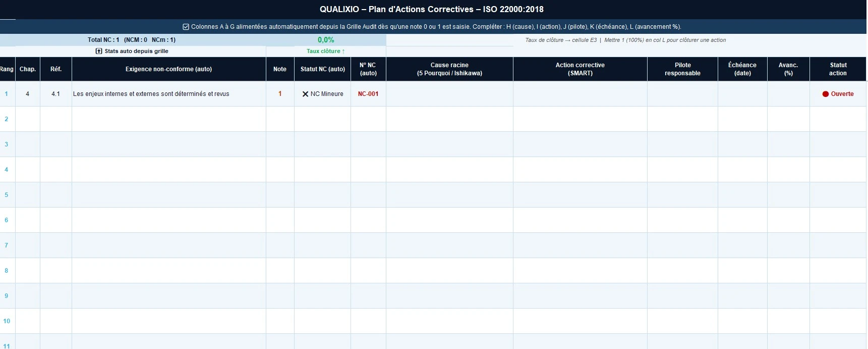The height and width of the screenshot is (349, 868).
Task: Select the 'Rang' column header
Action: coord(7,69)
